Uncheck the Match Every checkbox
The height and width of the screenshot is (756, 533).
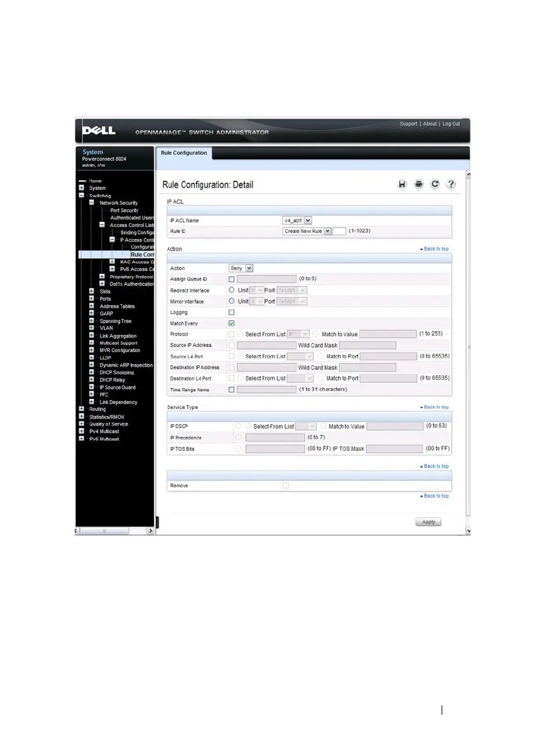pos(232,323)
